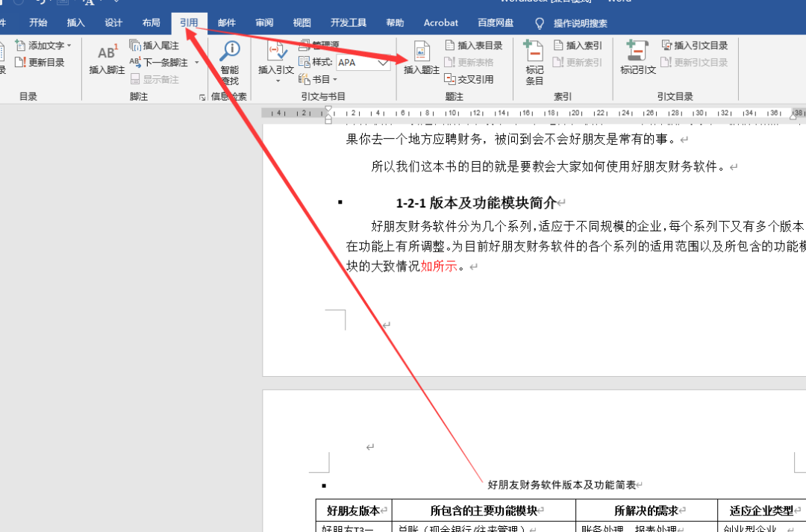Click the 操作说明搜索 box

(581, 23)
